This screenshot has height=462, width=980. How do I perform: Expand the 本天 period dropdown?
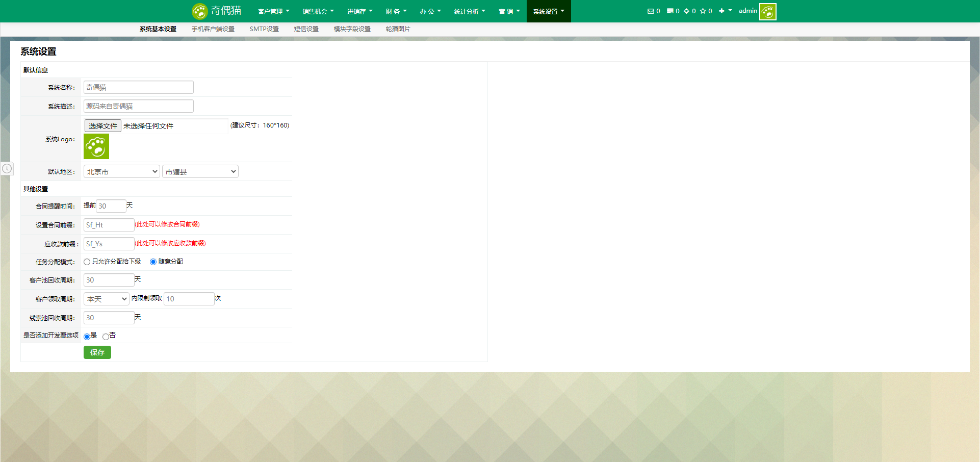click(107, 299)
